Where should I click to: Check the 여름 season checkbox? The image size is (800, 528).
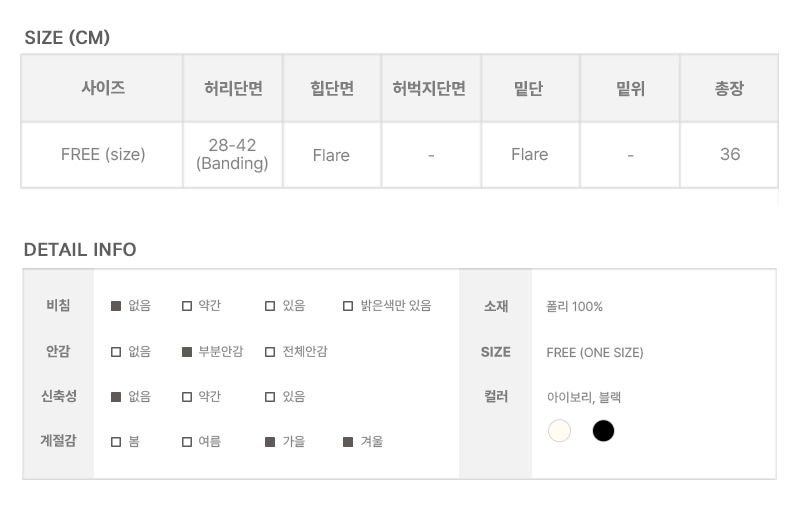pyautogui.click(x=187, y=442)
